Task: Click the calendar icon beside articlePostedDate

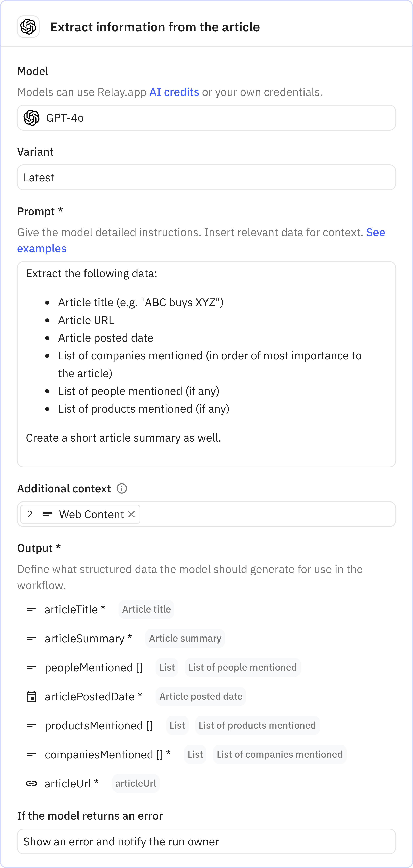Action: click(31, 696)
